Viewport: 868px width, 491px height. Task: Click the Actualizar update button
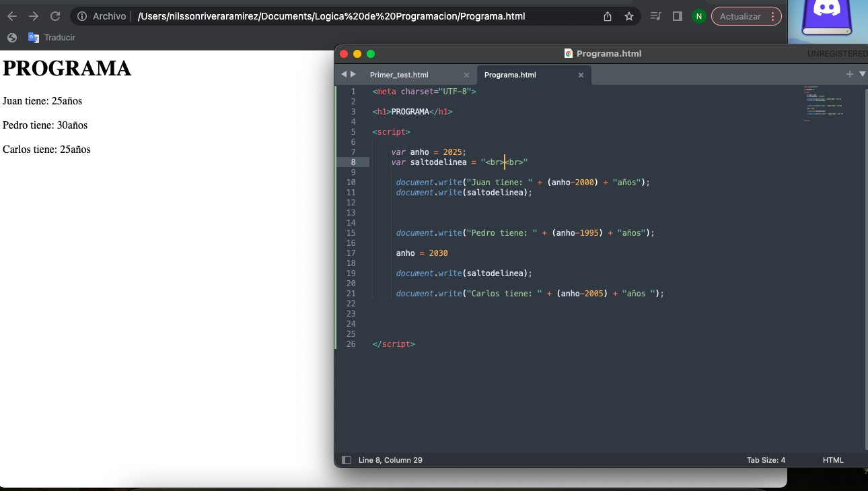(740, 16)
